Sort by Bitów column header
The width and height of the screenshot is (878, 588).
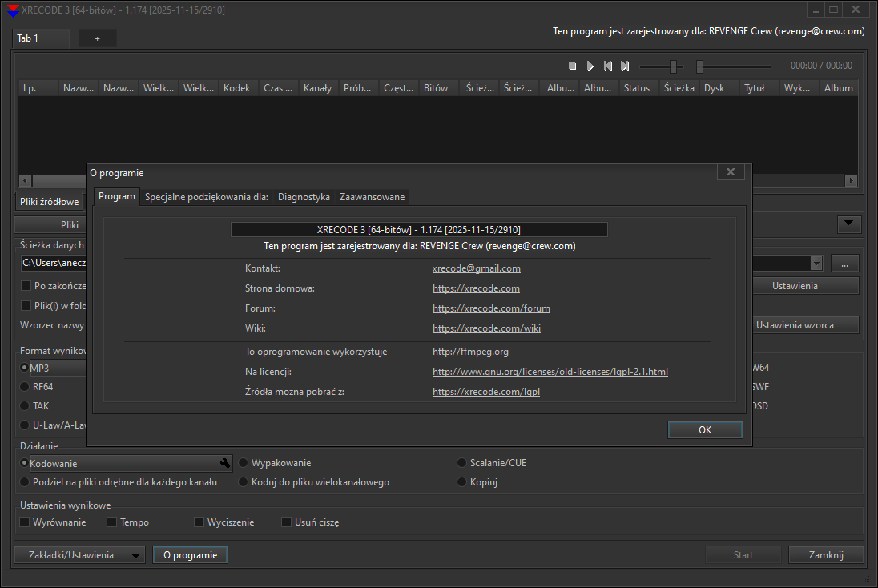point(438,88)
